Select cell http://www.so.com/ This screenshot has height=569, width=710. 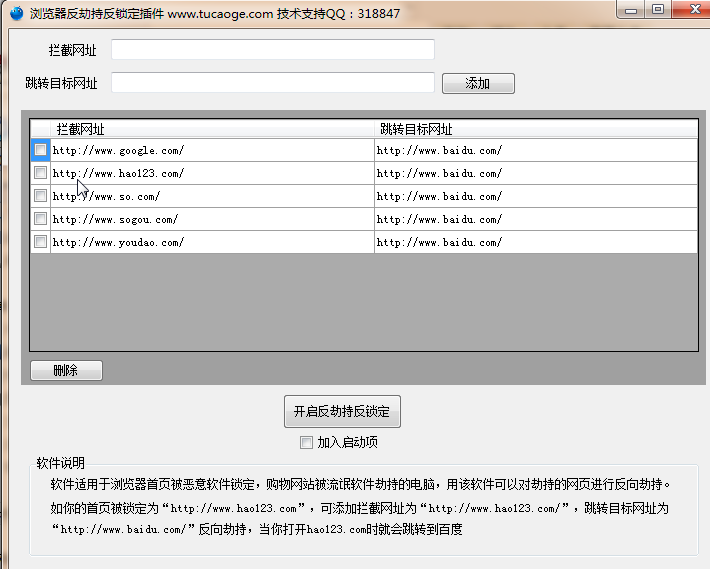point(212,196)
